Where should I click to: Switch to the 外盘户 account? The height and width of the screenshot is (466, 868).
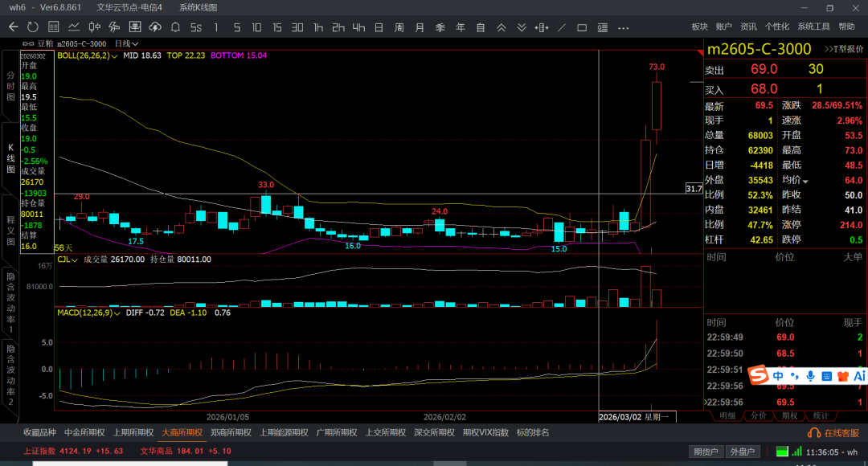pos(743,452)
